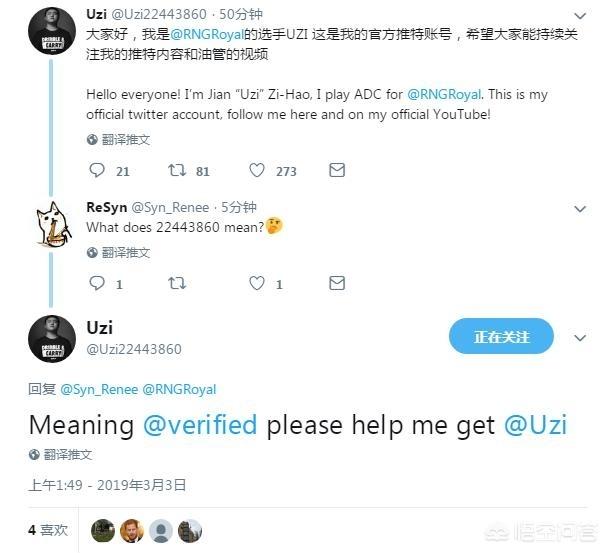Click the first liker's avatar thumbnail

click(103, 531)
